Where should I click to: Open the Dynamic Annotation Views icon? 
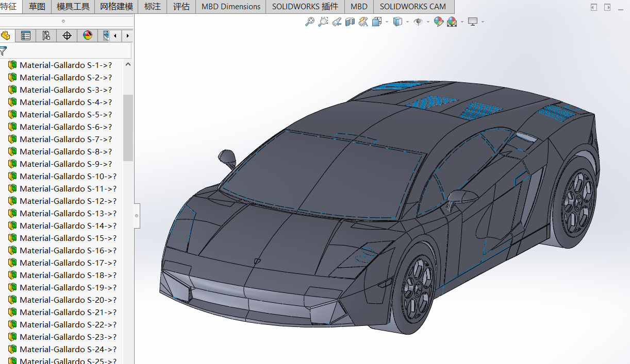click(363, 22)
